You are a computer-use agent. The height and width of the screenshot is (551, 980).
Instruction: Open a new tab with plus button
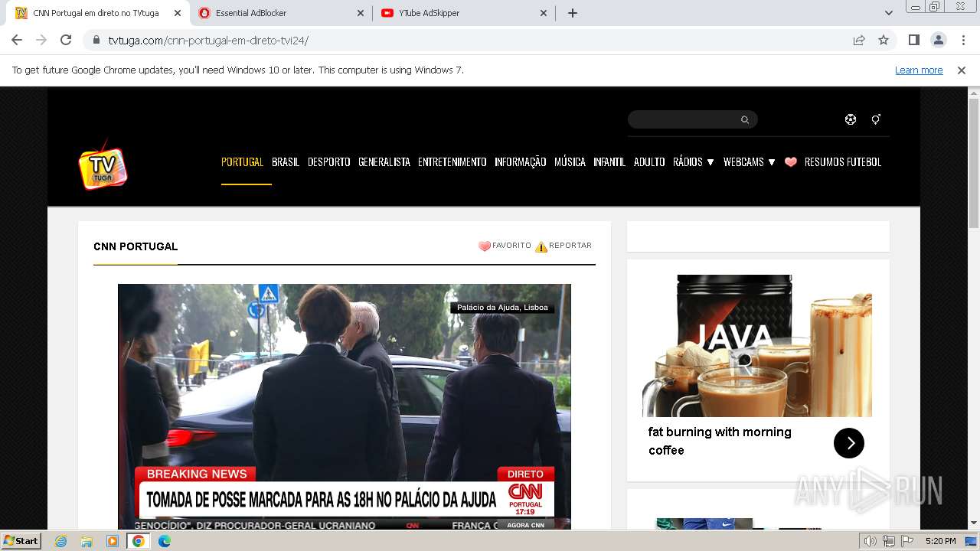tap(573, 13)
